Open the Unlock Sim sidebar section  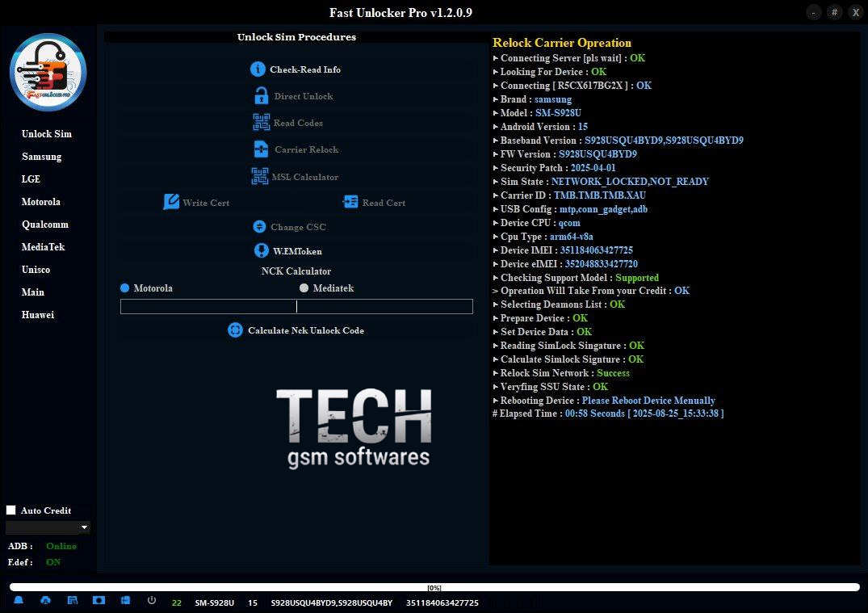[x=47, y=134]
